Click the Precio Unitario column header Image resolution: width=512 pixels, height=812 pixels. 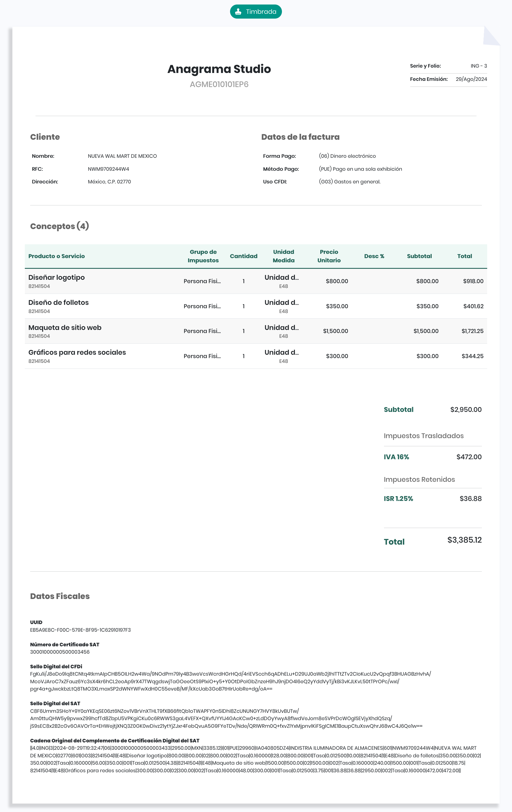[x=329, y=256]
